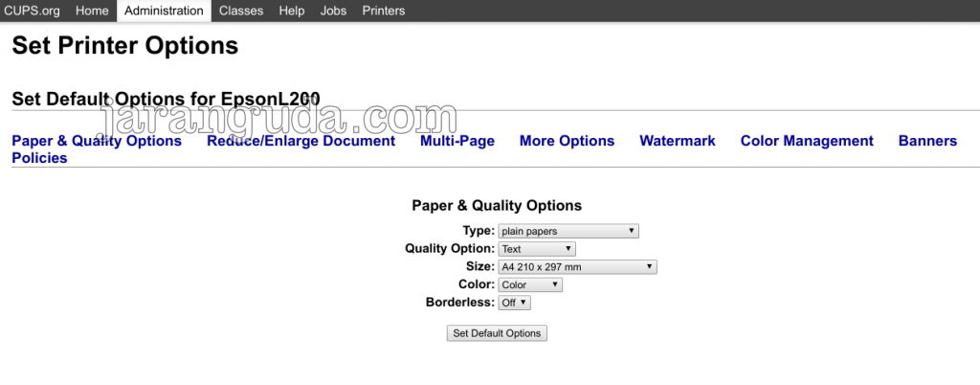Jump to Paper & Quality Options section link

pyautogui.click(x=97, y=141)
